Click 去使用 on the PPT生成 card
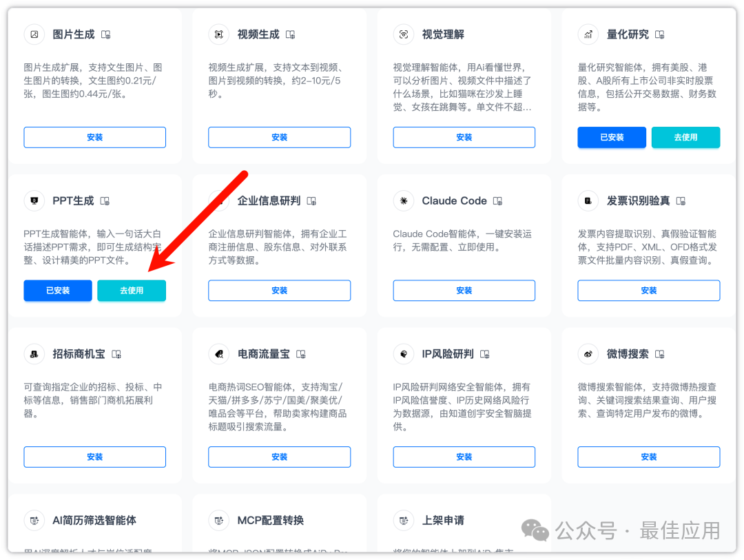Viewport: 744px width, 560px height. 132,291
